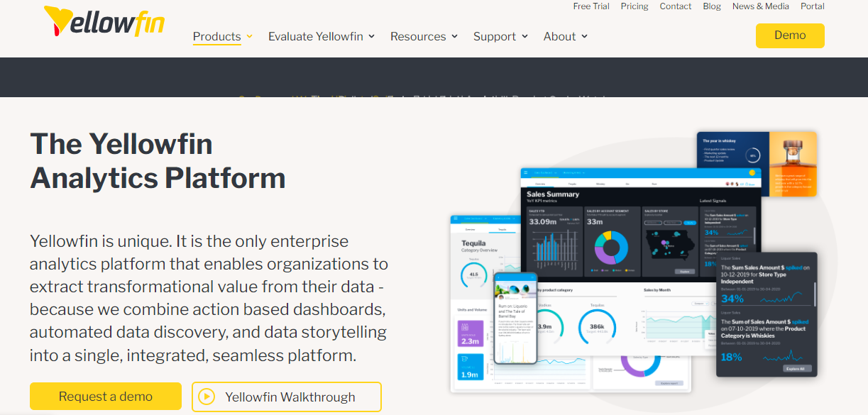The width and height of the screenshot is (868, 415).
Task: Launch the Yellowfin Walkthrough button
Action: (287, 397)
